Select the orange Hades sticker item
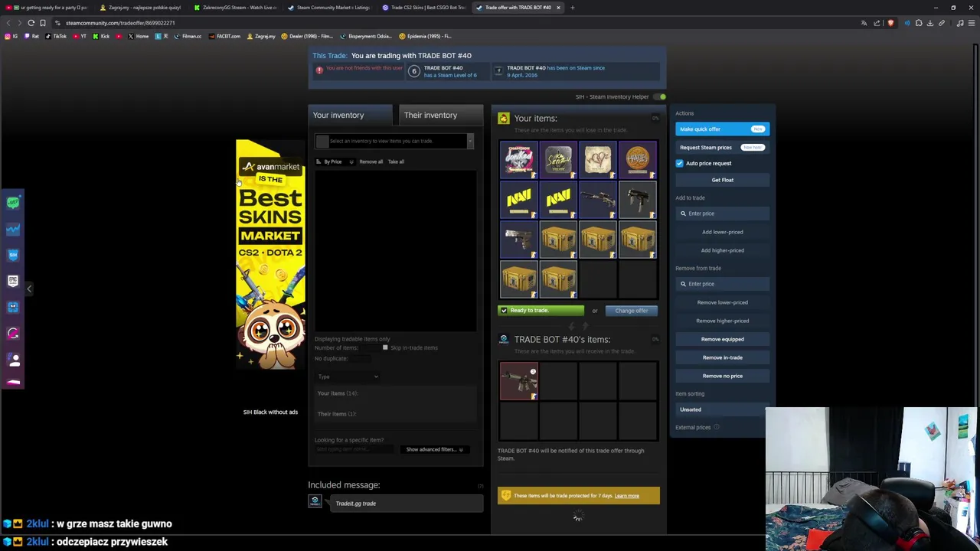 tap(639, 161)
